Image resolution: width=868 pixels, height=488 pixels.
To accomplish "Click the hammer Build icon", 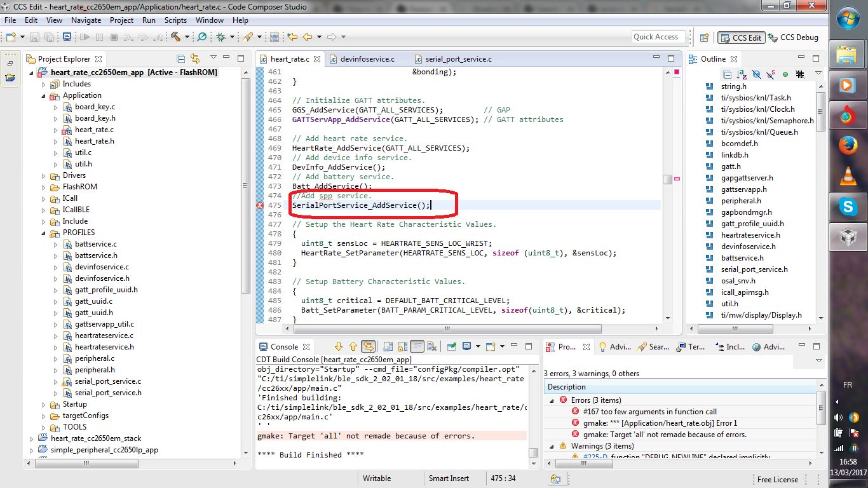I will point(175,37).
